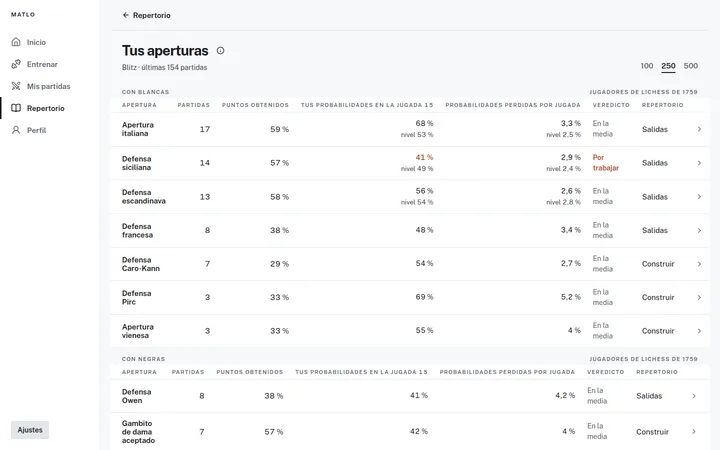Click the MATLO logo text
720x450 pixels.
(23, 15)
